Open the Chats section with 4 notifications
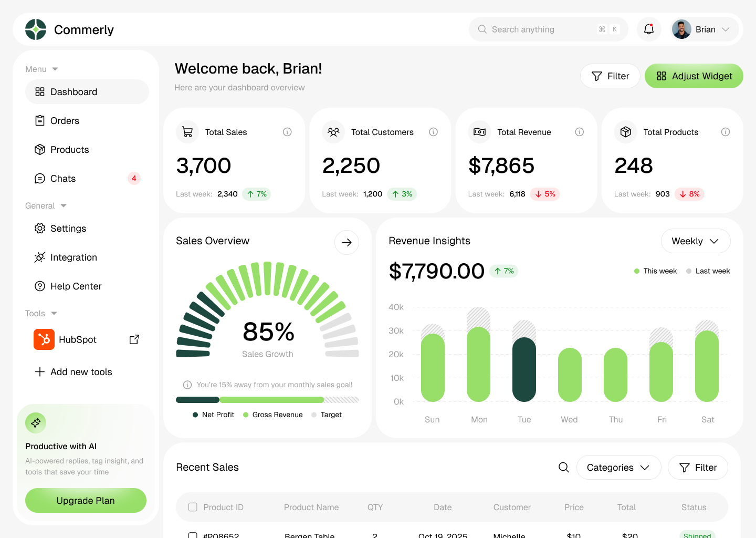756x538 pixels. point(63,179)
